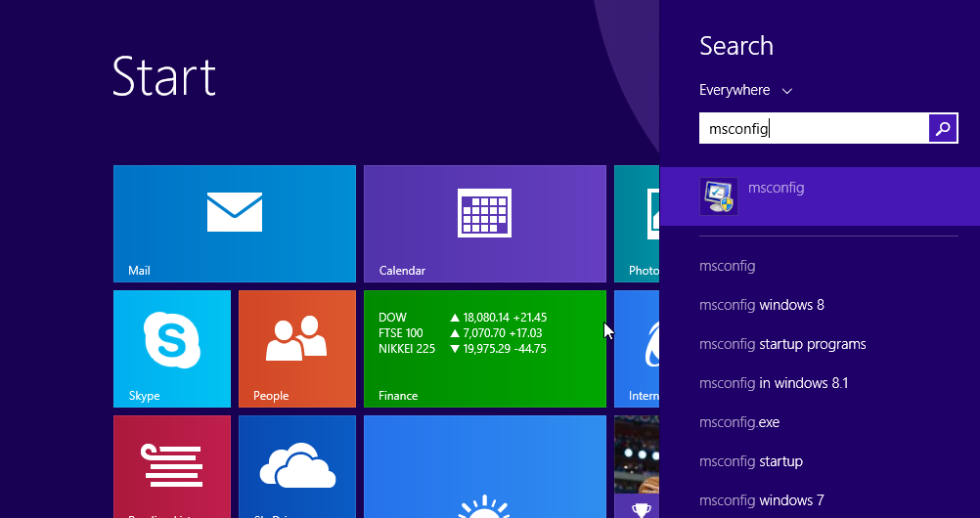
Task: Choose suggestion 'msconfig startup'
Action: (x=751, y=461)
